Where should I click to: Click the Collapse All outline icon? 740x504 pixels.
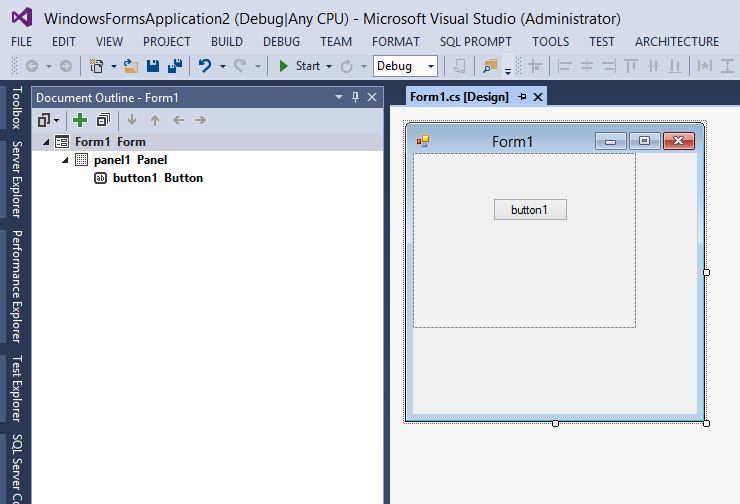(103, 120)
